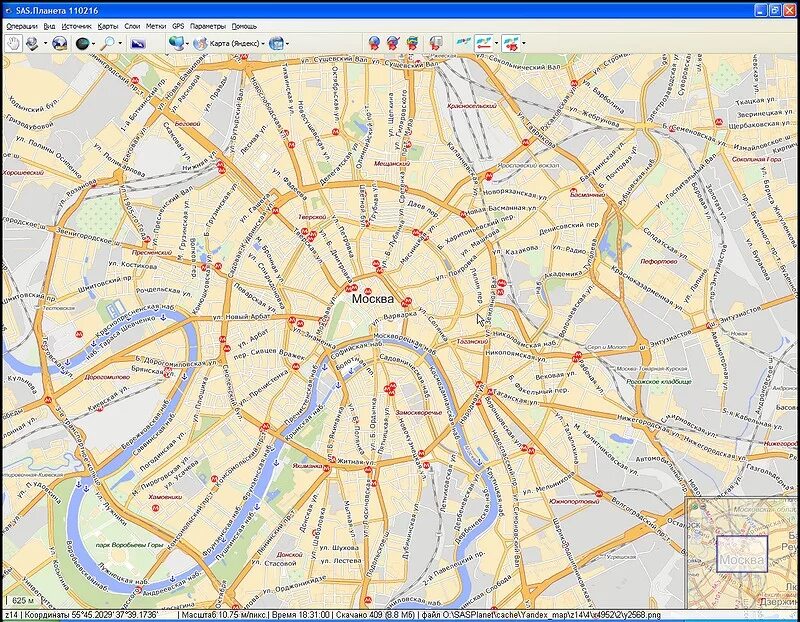Click the z14 zoom level in status bar
The height and width of the screenshot is (622, 800).
coord(12,615)
